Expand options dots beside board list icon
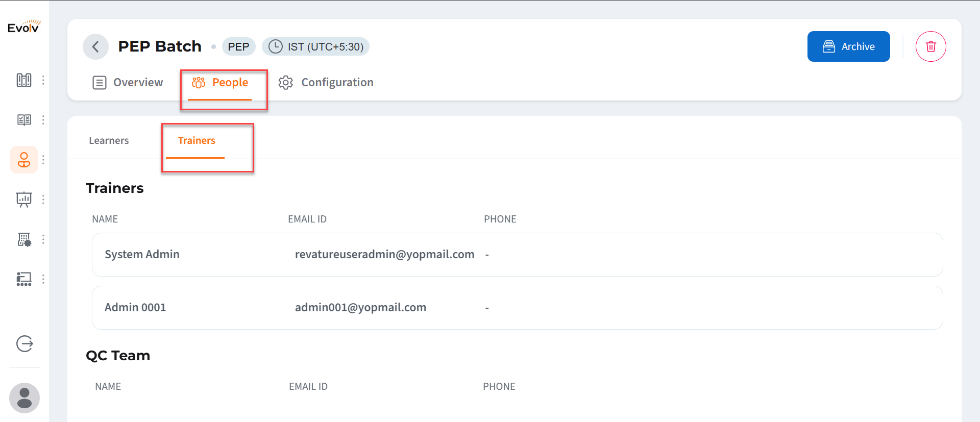Image resolution: width=980 pixels, height=422 pixels. point(43,279)
